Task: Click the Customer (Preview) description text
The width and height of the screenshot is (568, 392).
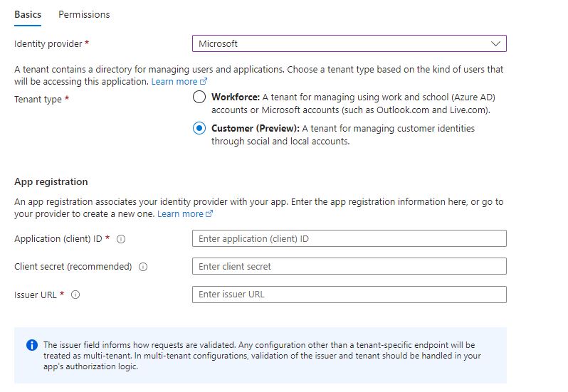Action: click(343, 134)
